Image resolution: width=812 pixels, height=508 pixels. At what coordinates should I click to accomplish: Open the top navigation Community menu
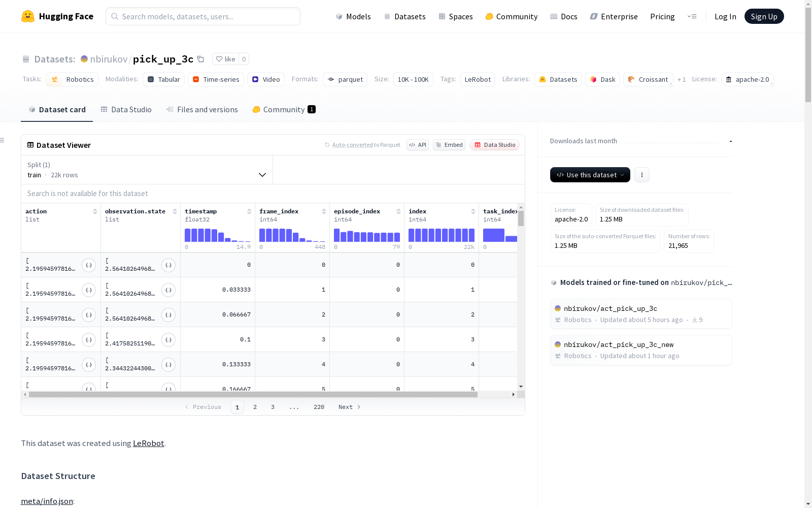click(x=512, y=16)
